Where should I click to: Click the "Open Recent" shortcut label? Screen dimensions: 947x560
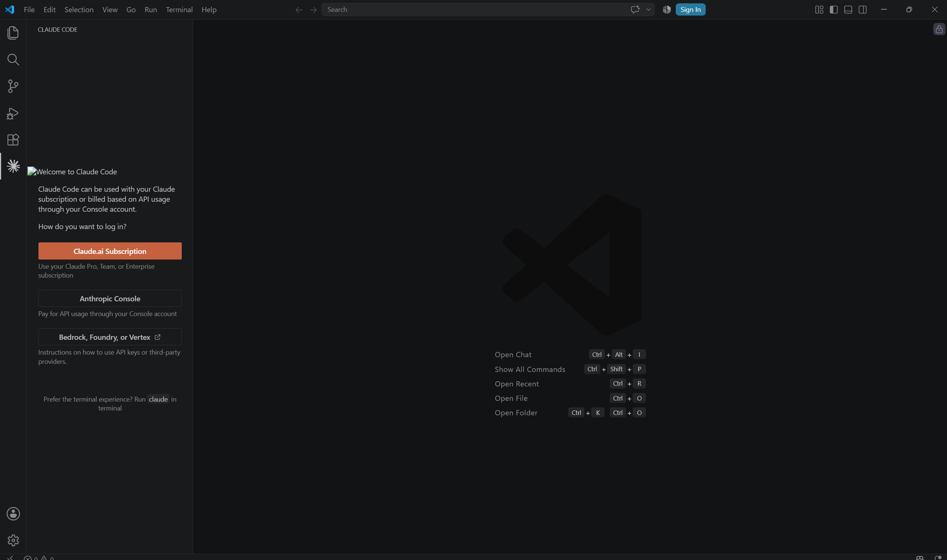coord(517,384)
